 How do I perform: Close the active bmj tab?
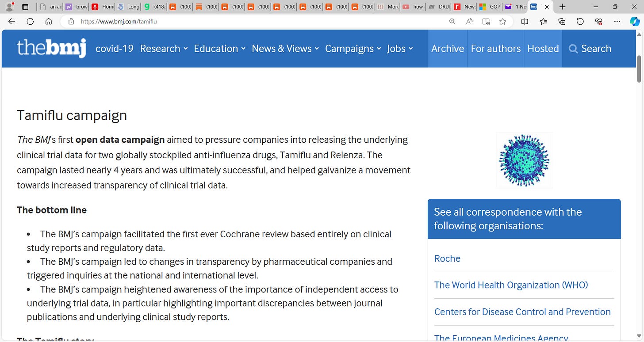coord(547,7)
